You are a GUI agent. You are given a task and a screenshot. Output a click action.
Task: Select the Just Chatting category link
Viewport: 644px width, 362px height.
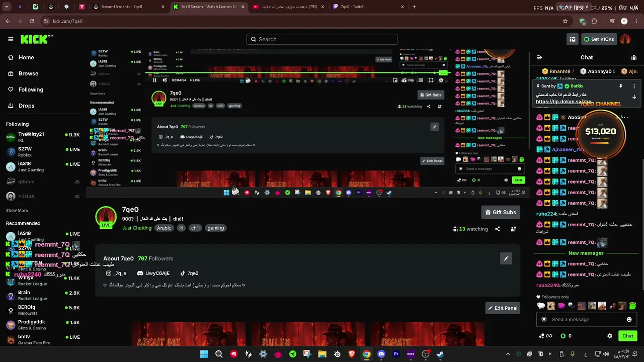point(137,228)
